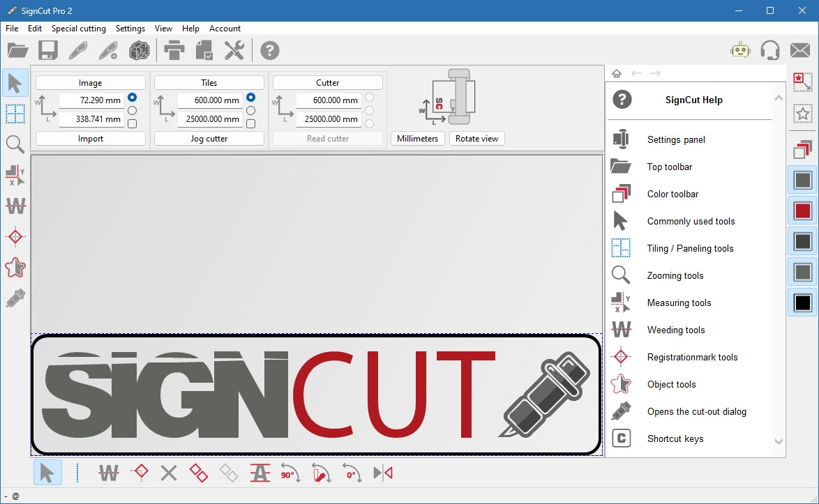The height and width of the screenshot is (504, 819).
Task: Select the topmost gray color swatch
Action: pyautogui.click(x=803, y=181)
